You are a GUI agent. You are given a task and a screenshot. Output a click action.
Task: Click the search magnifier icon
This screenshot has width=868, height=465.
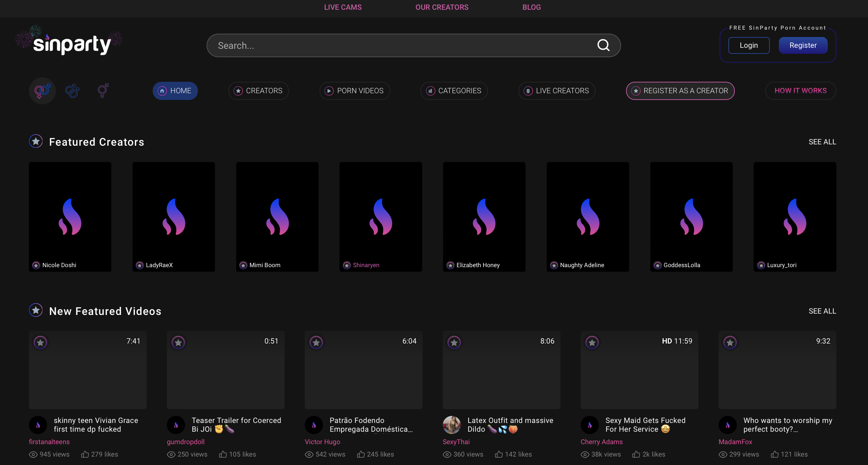(603, 45)
